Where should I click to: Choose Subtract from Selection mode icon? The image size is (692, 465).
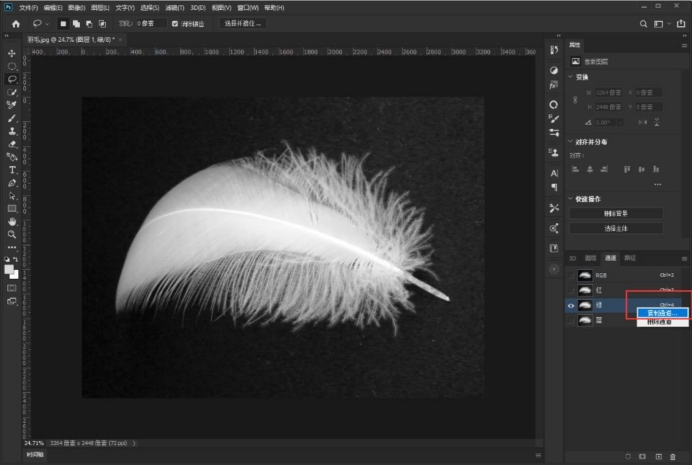89,24
